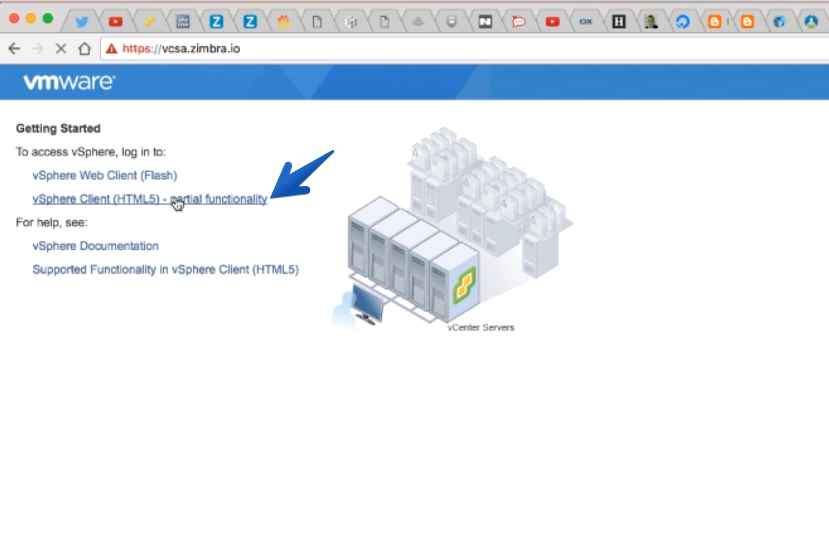Open the Zimbra Z tab next to the flame icon tab

250,22
